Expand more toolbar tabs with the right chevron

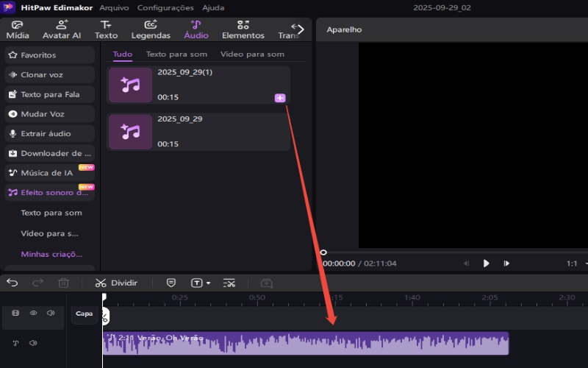[x=299, y=29]
